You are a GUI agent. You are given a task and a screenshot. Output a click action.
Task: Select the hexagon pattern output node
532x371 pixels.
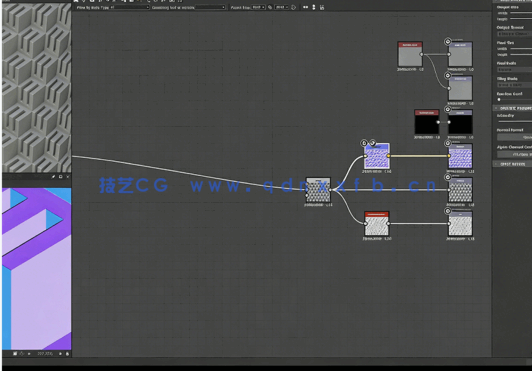tap(460, 190)
